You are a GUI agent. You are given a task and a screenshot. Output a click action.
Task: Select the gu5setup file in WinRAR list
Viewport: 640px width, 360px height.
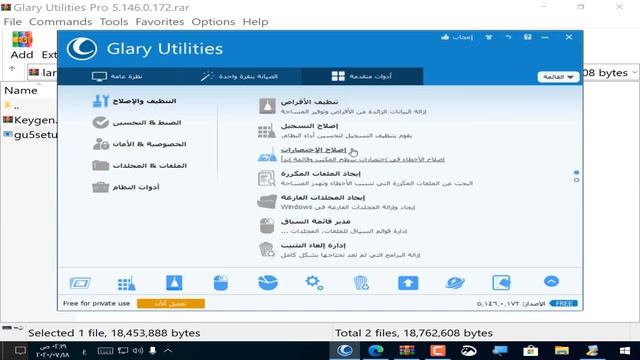30,135
